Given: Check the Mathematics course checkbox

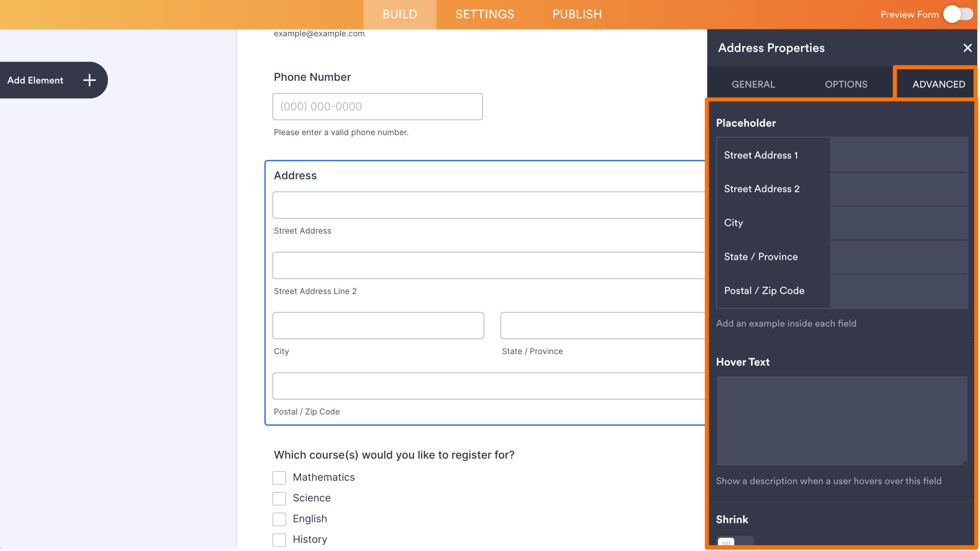Looking at the screenshot, I should [279, 477].
